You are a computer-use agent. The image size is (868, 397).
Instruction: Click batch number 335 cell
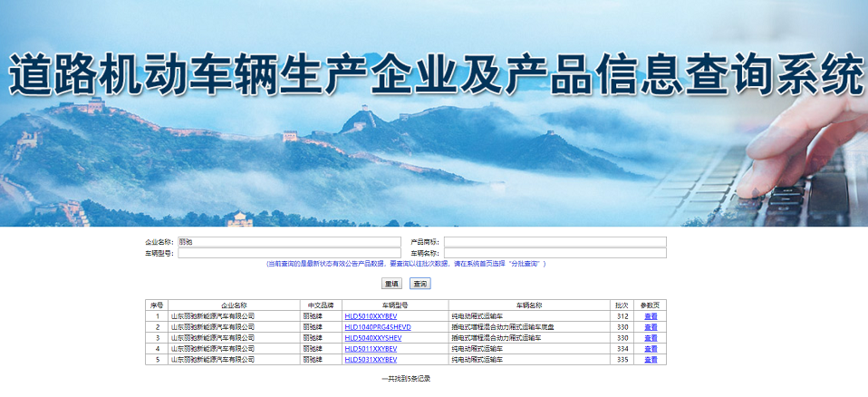coord(622,359)
